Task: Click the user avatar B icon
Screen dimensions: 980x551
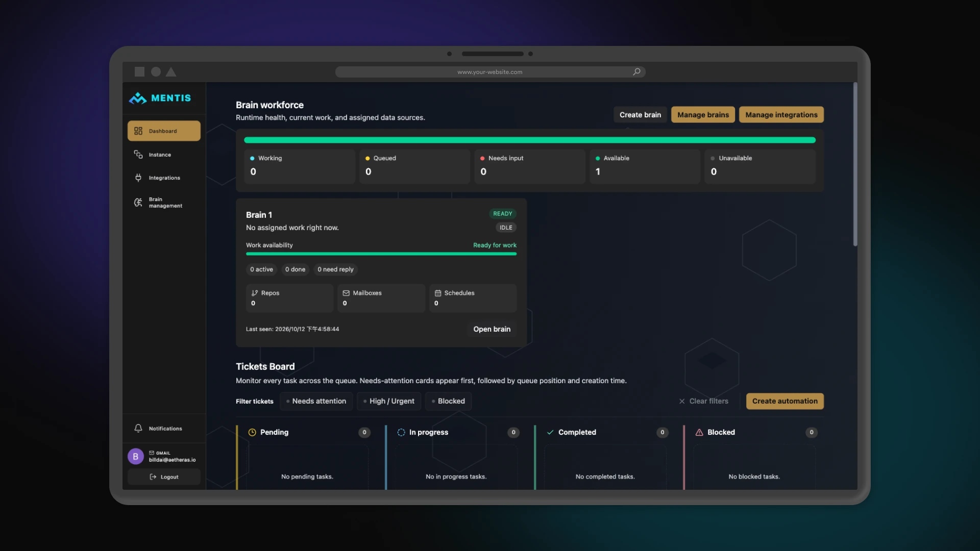Action: tap(136, 457)
